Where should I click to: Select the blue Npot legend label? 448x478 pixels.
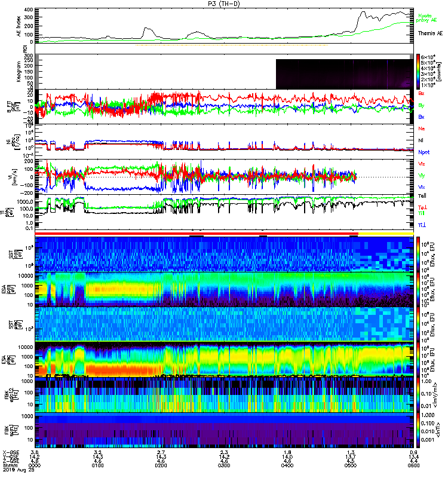coord(424,152)
